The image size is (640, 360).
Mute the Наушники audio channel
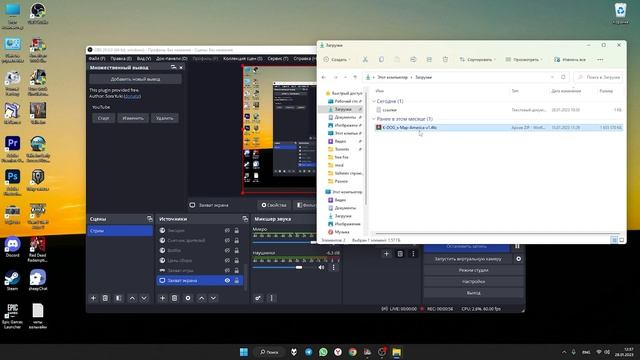pos(321,267)
